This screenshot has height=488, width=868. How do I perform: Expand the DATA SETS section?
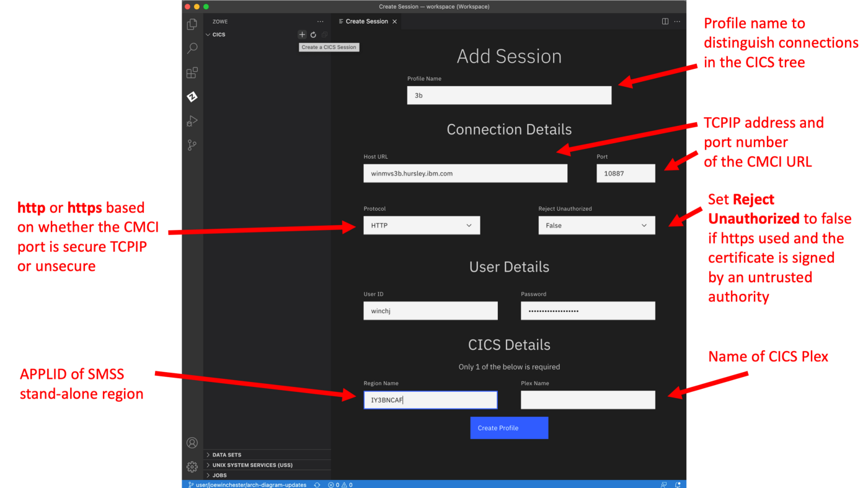click(x=267, y=455)
